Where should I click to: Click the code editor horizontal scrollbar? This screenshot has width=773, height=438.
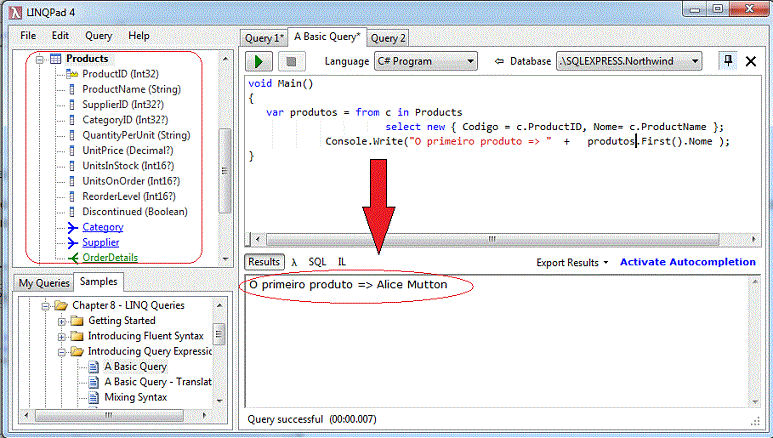pyautogui.click(x=492, y=240)
